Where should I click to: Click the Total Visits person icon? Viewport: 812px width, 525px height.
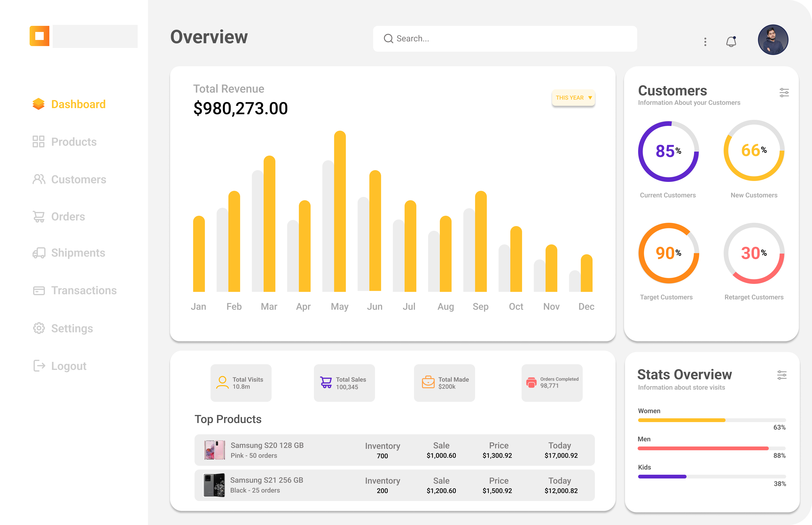coord(223,382)
